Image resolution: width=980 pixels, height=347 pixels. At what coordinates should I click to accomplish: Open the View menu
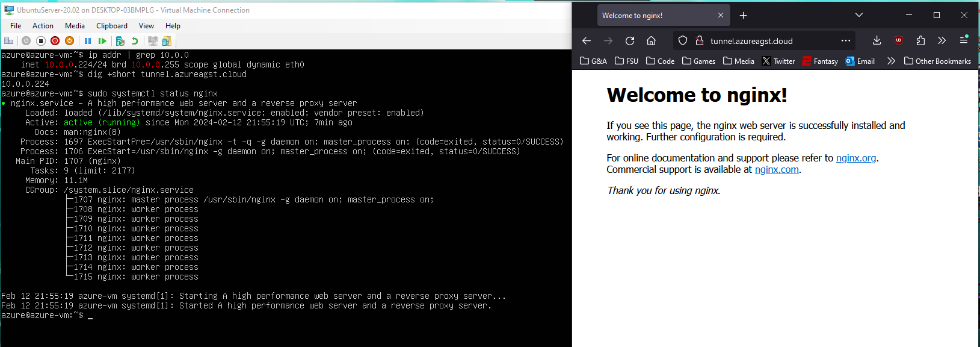click(146, 26)
